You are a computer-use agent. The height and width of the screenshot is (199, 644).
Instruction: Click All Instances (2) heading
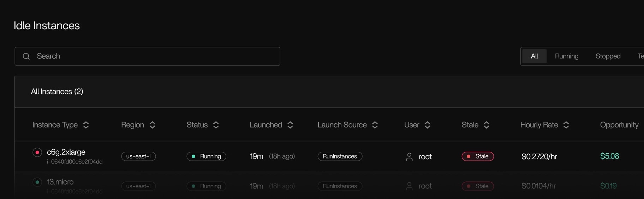pos(57,92)
